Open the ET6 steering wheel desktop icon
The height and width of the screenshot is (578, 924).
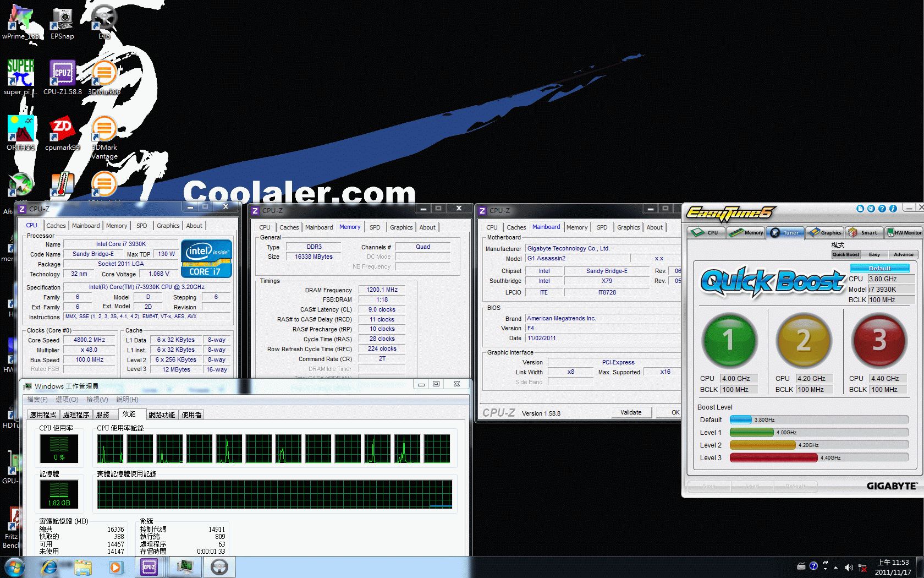pyautogui.click(x=104, y=21)
